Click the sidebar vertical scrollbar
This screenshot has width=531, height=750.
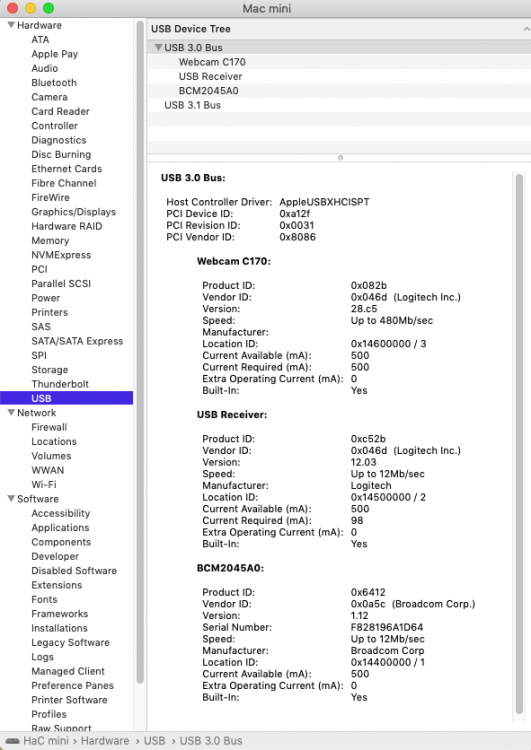point(140,352)
